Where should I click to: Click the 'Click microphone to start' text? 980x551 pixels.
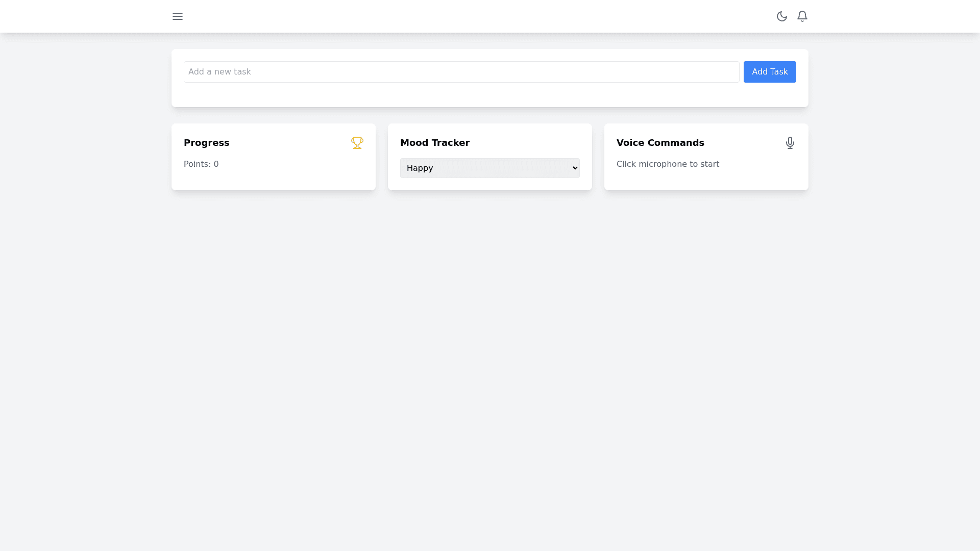667,164
